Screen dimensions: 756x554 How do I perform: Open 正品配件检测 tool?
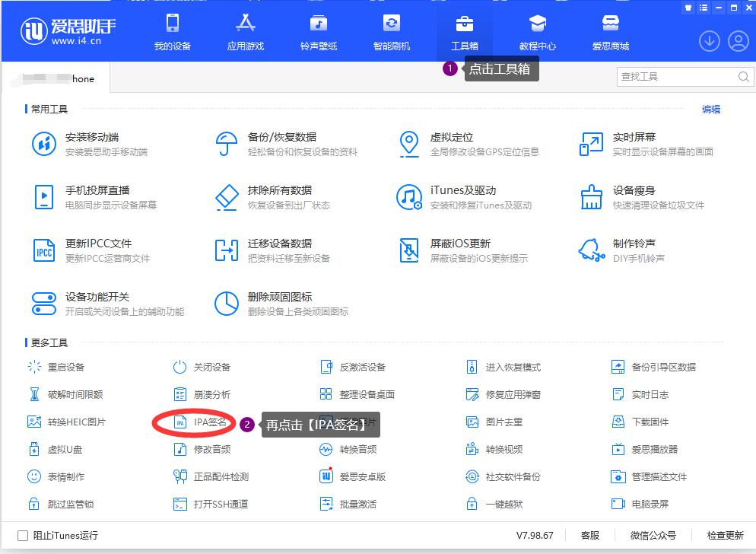click(x=211, y=477)
